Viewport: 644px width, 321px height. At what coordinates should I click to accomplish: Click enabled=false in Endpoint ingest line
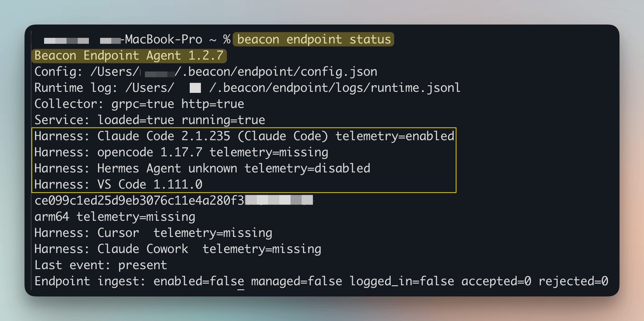(x=199, y=281)
